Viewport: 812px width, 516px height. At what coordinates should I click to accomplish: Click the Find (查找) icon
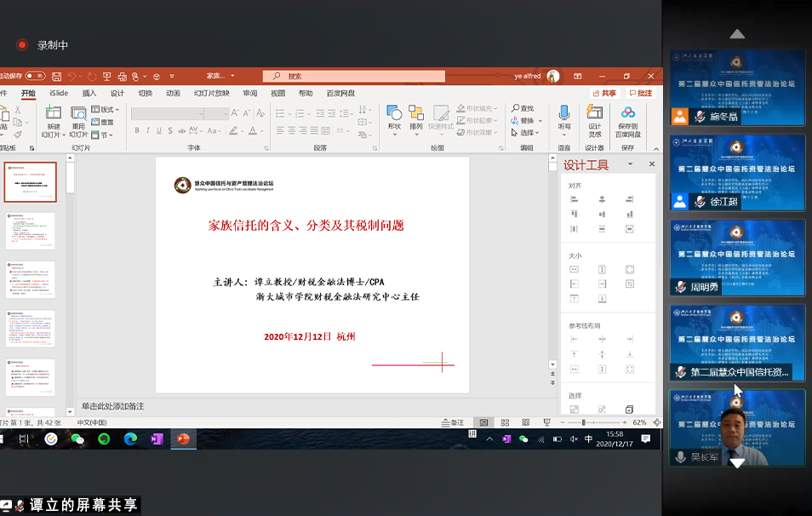[523, 107]
